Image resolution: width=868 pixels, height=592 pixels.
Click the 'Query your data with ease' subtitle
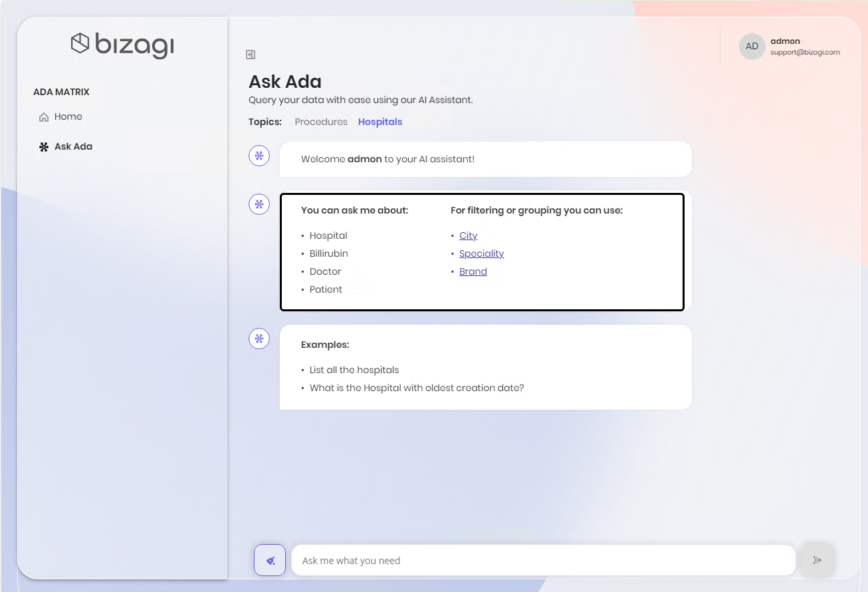click(361, 100)
